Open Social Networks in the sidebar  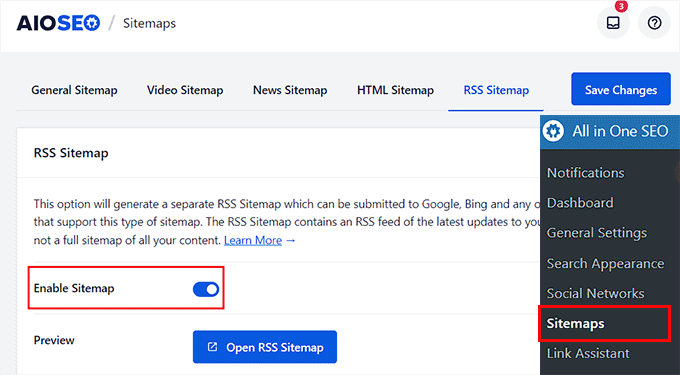tap(595, 293)
